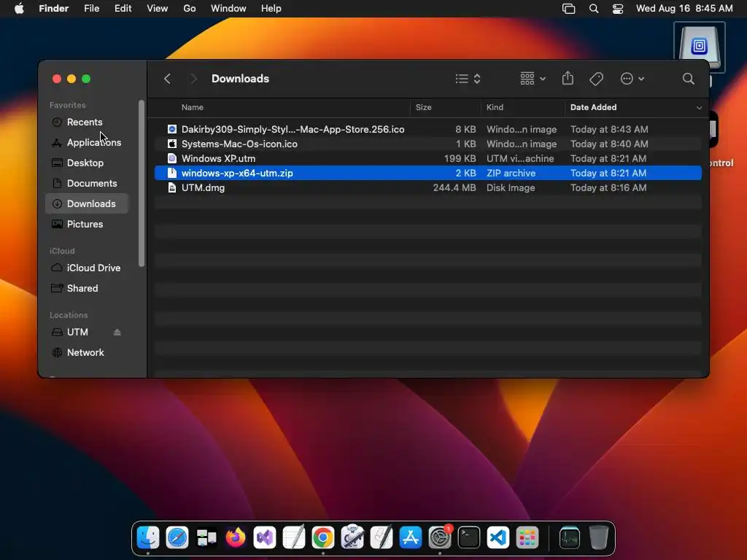Select windows-xp-x64-utm.zip file
This screenshot has width=747, height=560.
tap(427, 174)
